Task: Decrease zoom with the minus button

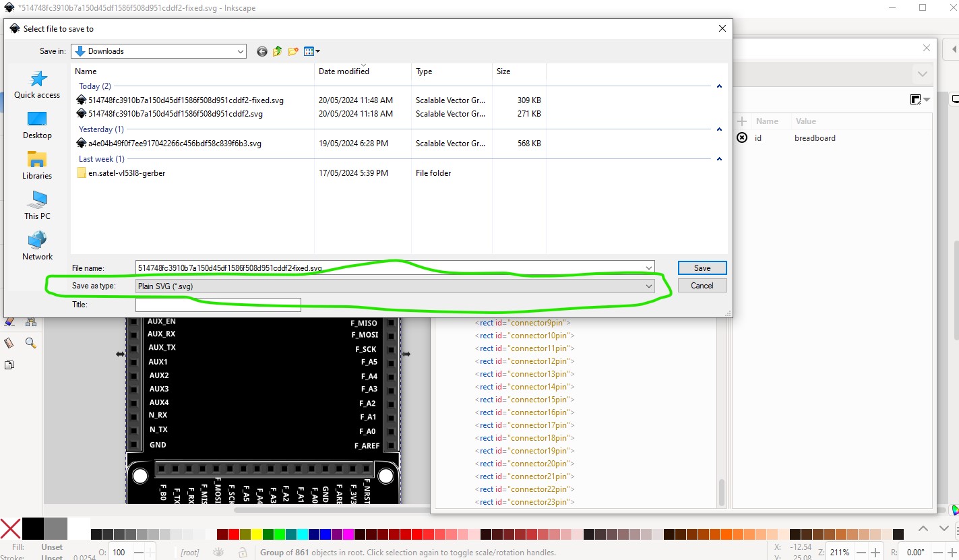Action: tap(862, 553)
